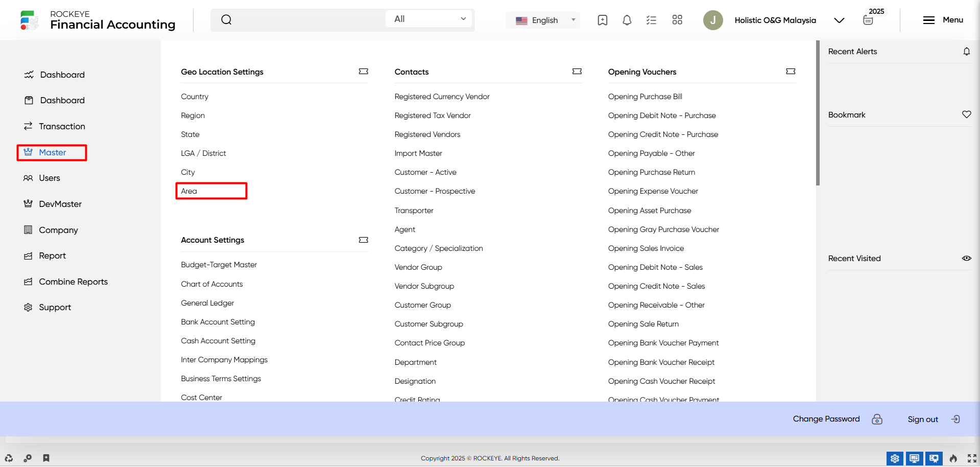The height and width of the screenshot is (467, 980).
Task: Open Combine Reports in the sidebar
Action: (65, 282)
